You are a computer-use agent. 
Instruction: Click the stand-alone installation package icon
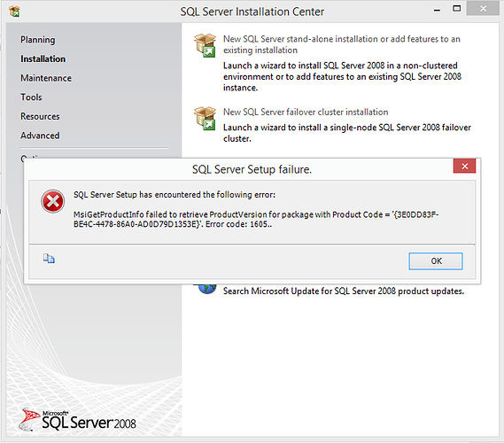pyautogui.click(x=205, y=45)
